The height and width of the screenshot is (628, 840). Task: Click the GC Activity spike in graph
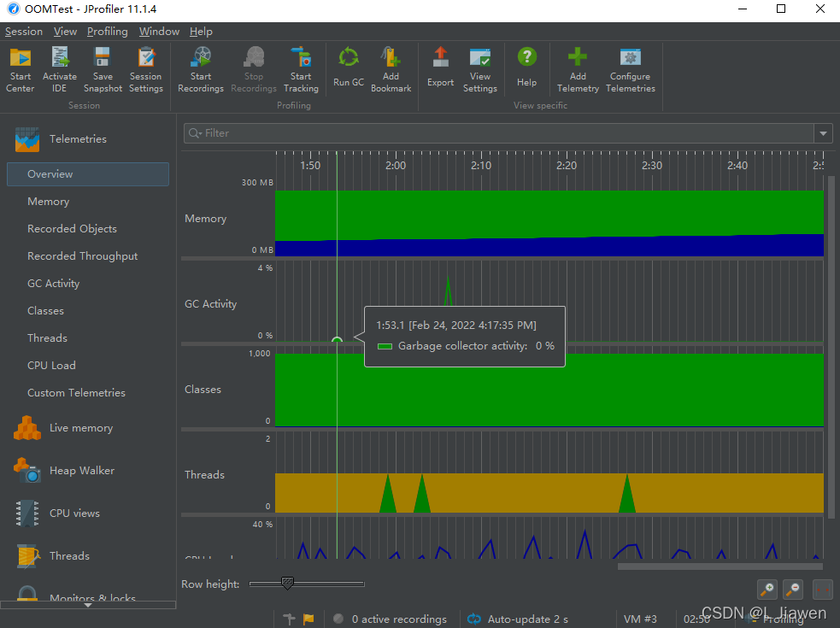(448, 292)
